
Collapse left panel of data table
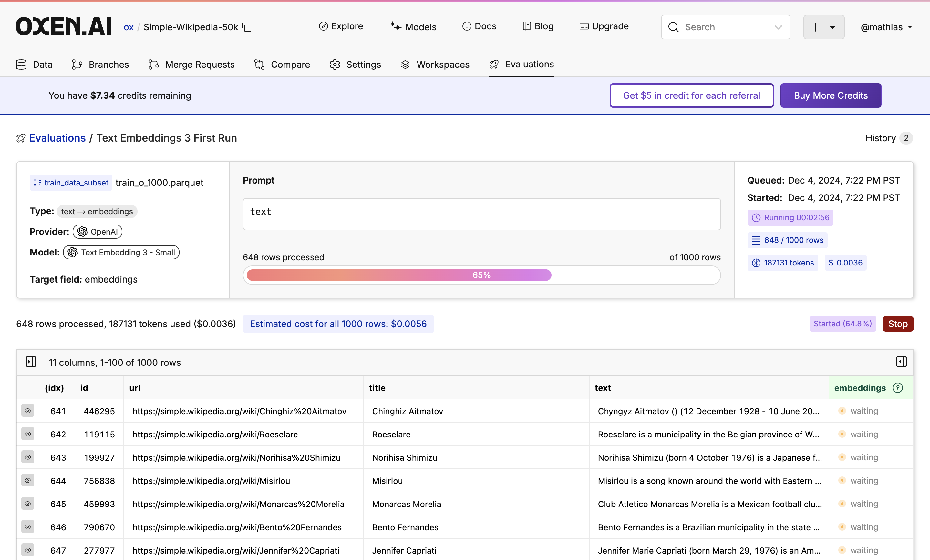(31, 362)
